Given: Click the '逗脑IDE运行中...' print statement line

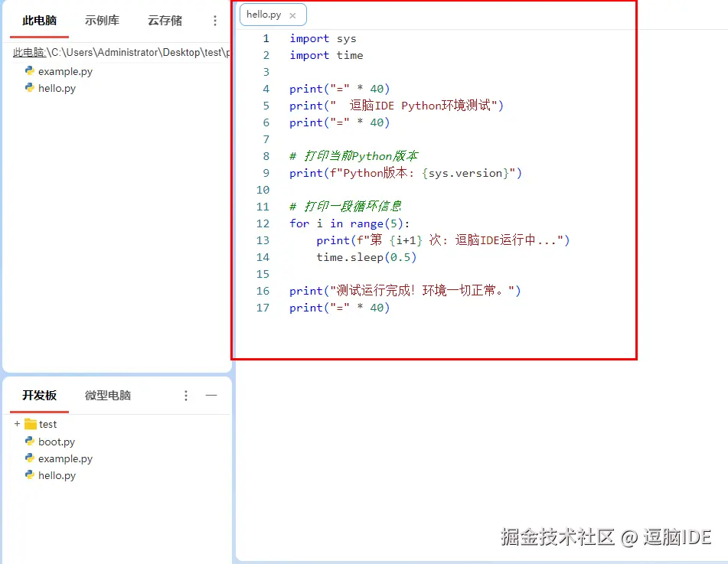Looking at the screenshot, I should point(443,240).
